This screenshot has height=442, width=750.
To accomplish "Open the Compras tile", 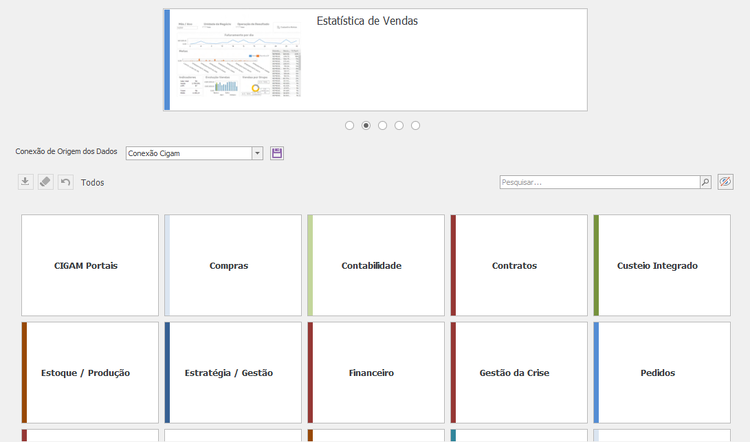I will pyautogui.click(x=233, y=265).
